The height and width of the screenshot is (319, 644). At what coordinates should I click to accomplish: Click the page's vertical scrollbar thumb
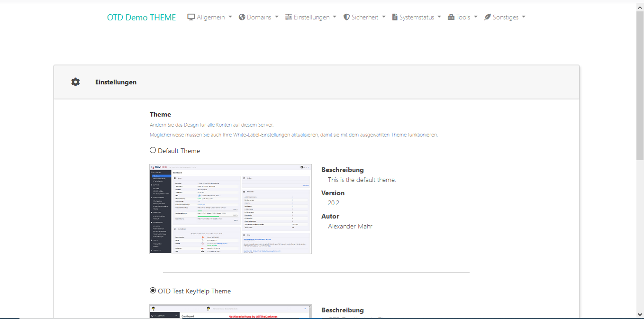point(640,85)
